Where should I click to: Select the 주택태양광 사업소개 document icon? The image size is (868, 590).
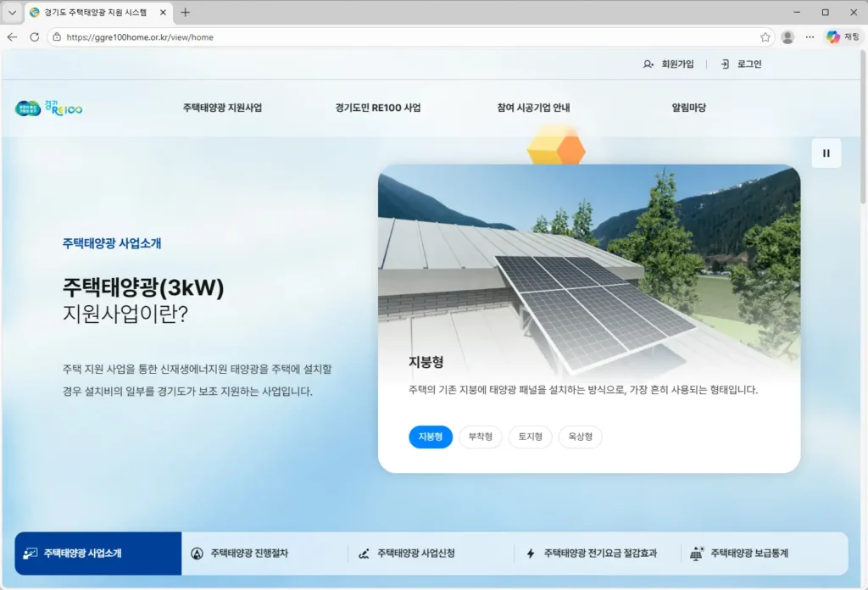pos(29,553)
